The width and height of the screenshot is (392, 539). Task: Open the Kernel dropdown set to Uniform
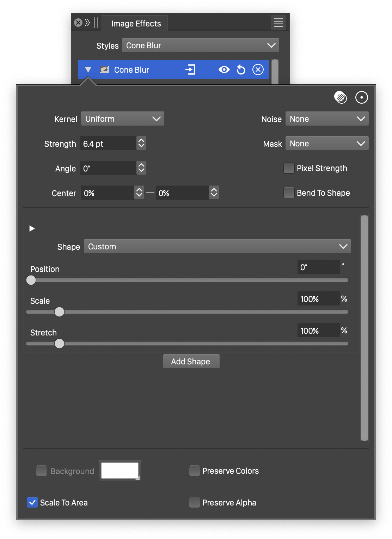coord(122,119)
